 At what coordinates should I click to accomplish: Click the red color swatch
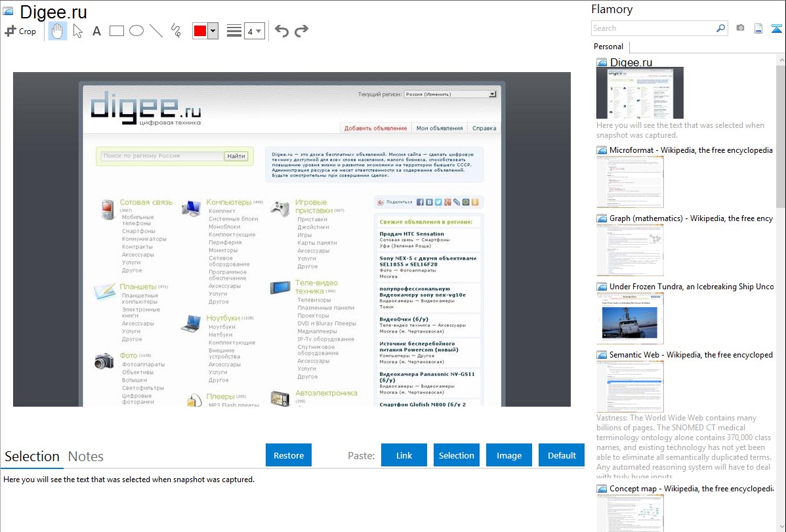coord(200,31)
